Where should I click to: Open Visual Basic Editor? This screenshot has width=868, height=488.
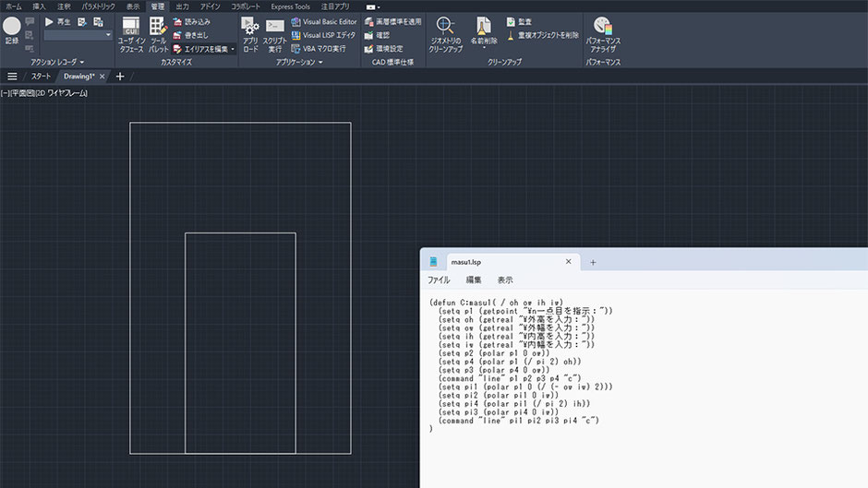[324, 21]
